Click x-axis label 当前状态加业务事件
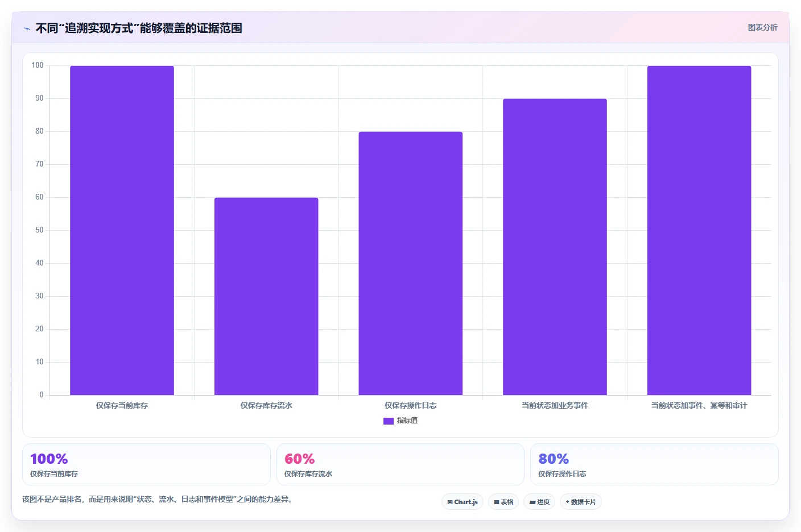The width and height of the screenshot is (801, 532). coord(555,405)
